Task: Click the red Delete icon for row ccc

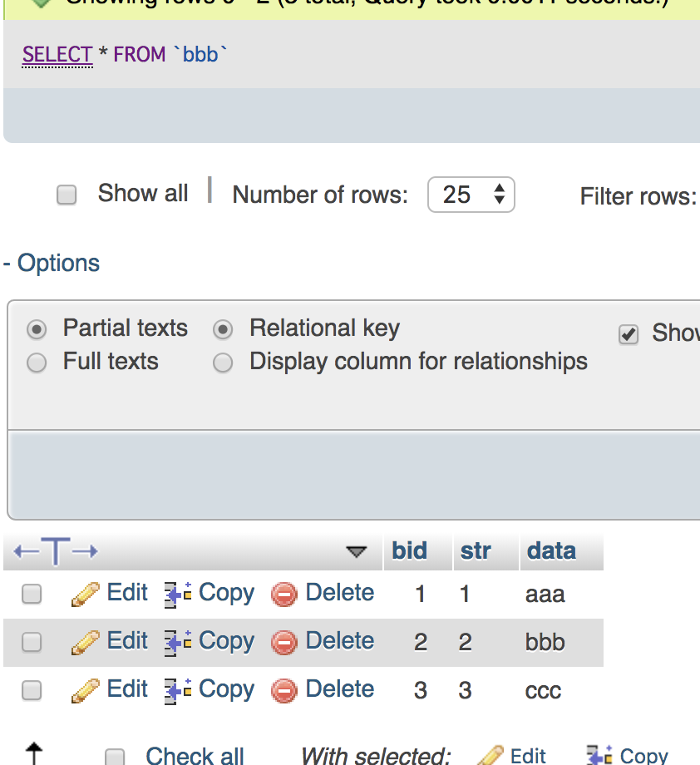Action: (284, 690)
